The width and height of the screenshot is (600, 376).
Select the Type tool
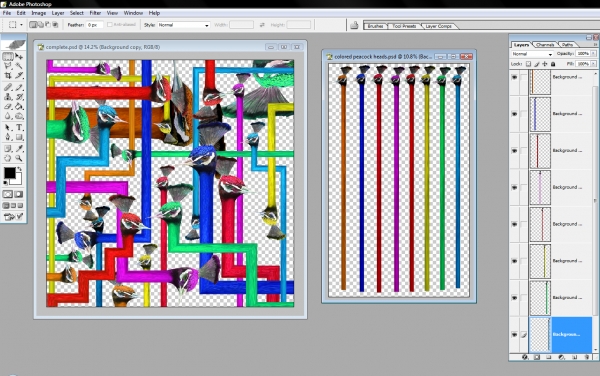tap(19, 127)
